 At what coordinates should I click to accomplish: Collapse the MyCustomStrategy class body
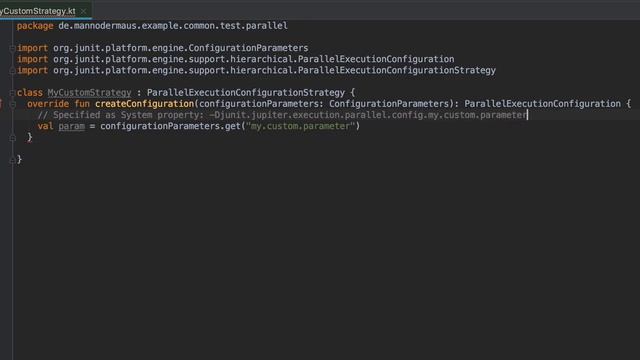(12, 93)
